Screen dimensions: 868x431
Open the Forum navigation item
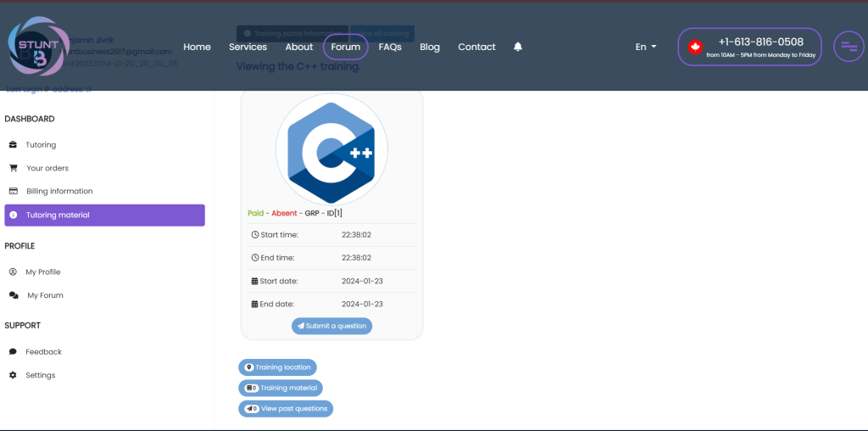[346, 48]
